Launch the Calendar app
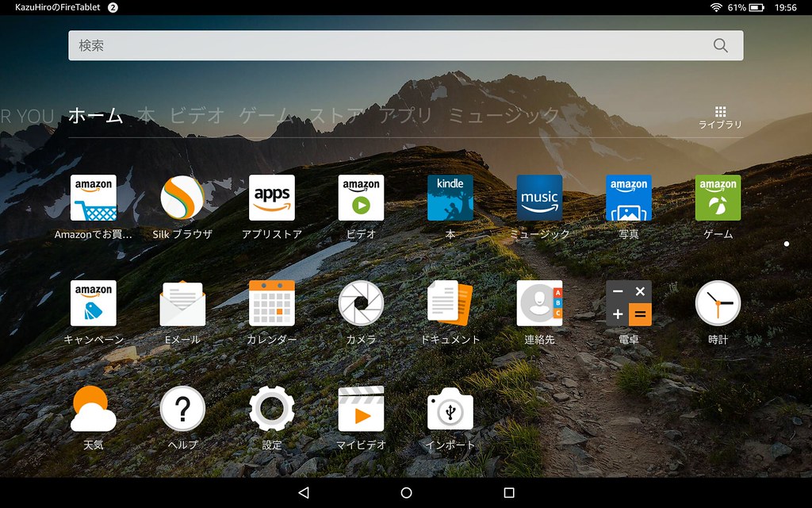812x508 pixels. click(272, 303)
